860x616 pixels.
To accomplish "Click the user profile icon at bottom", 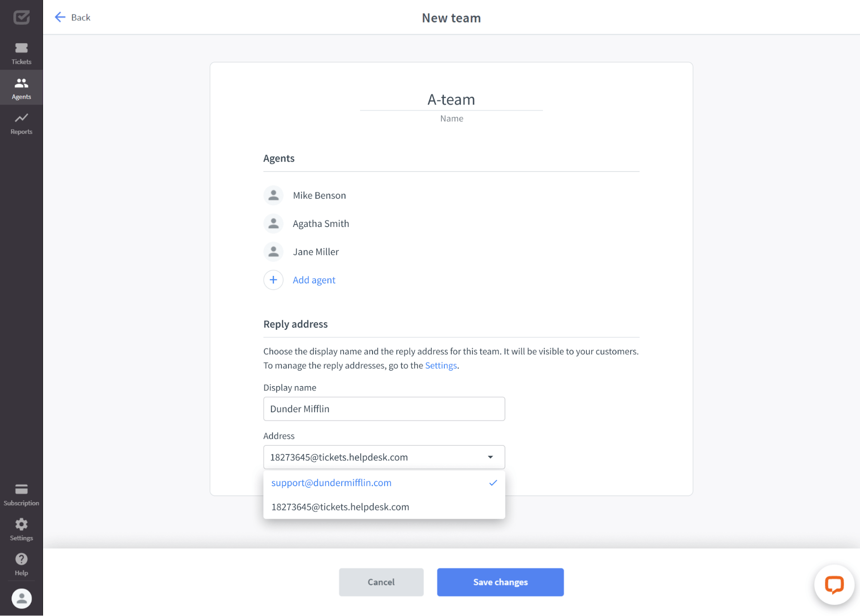I will pyautogui.click(x=22, y=598).
